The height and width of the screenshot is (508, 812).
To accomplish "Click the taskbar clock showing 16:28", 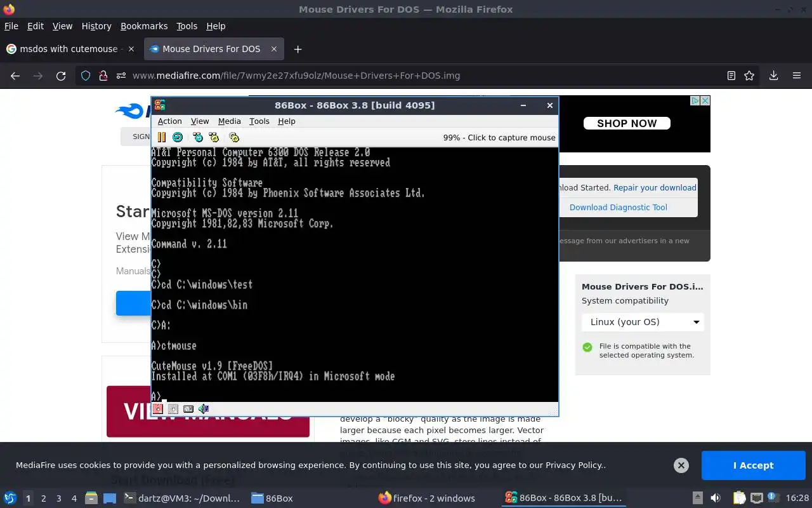I will [797, 498].
